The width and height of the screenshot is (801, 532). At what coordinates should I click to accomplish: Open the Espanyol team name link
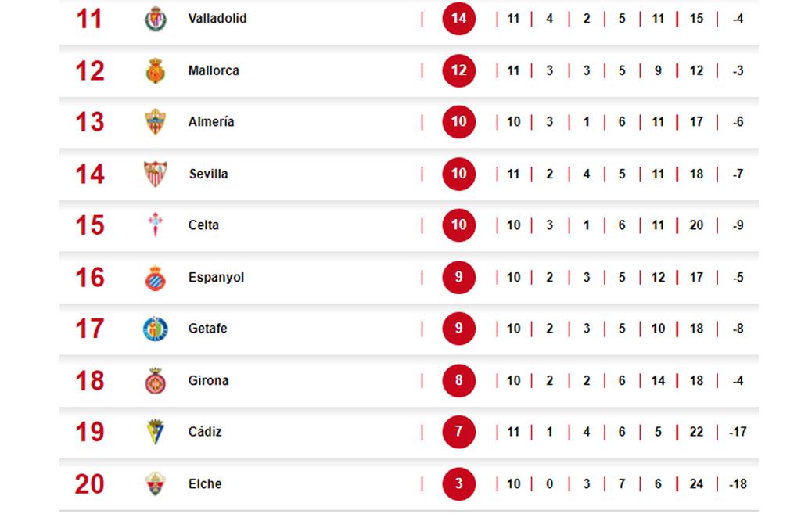pos(216,278)
